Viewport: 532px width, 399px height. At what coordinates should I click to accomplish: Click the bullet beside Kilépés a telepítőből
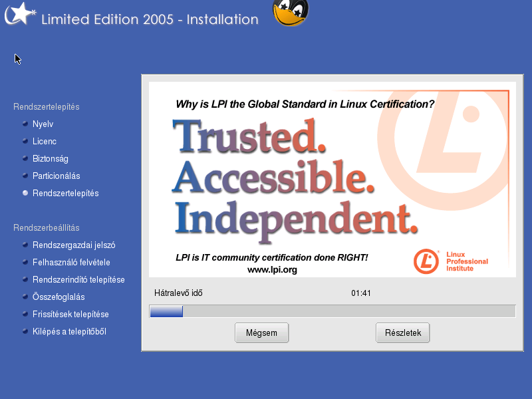click(25, 331)
